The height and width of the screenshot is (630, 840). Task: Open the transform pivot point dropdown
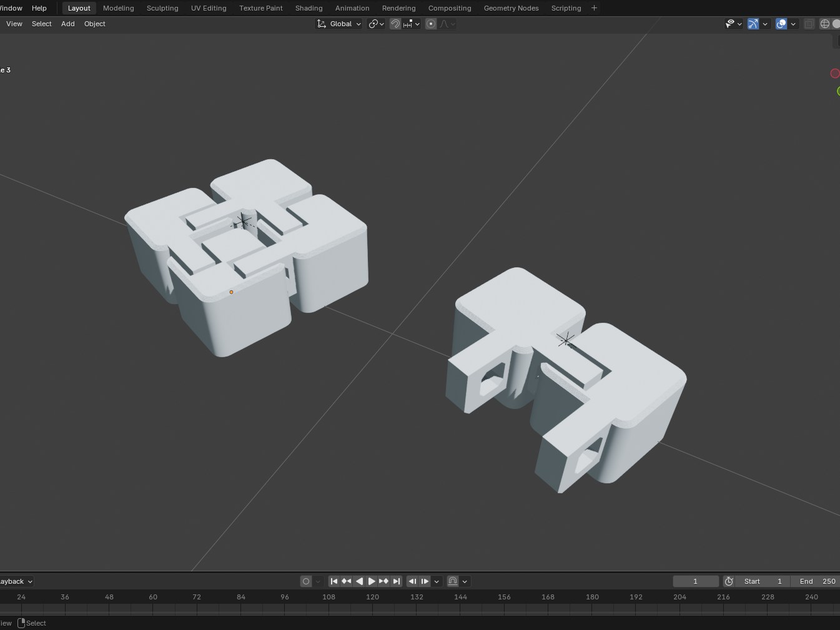point(376,24)
